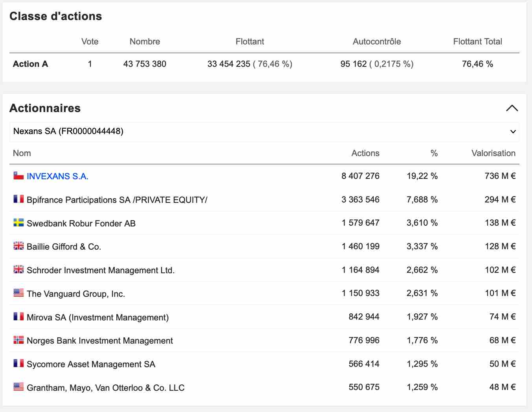Click INVEXANS shares 8 407 276

(360, 176)
